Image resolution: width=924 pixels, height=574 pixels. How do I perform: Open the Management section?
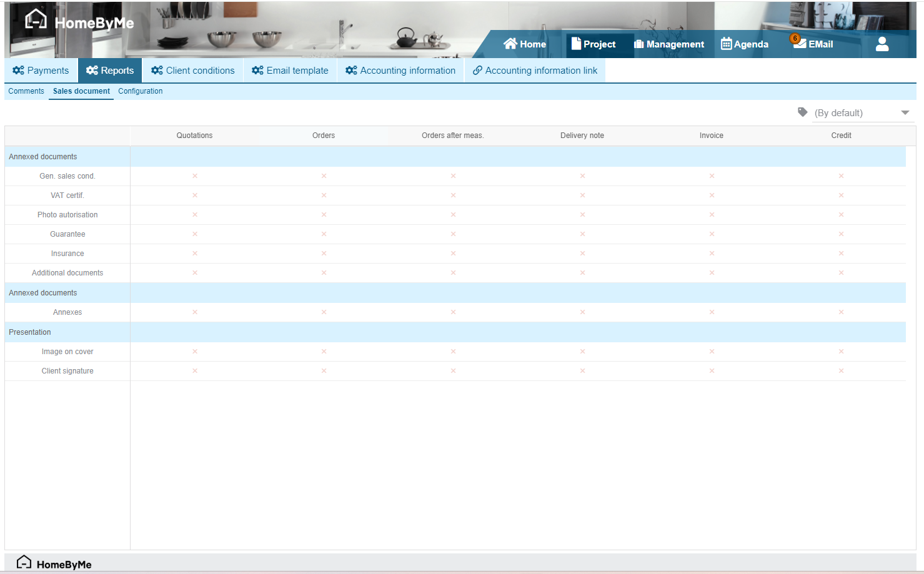click(668, 44)
